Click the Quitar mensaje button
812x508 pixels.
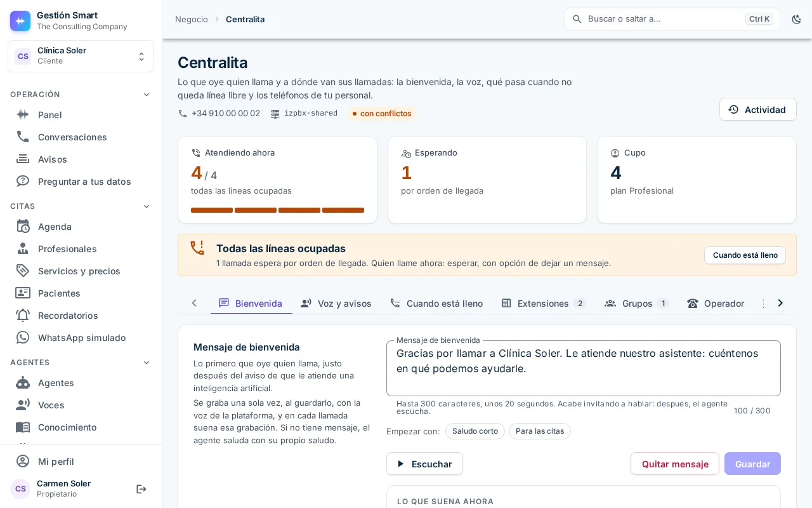675,464
